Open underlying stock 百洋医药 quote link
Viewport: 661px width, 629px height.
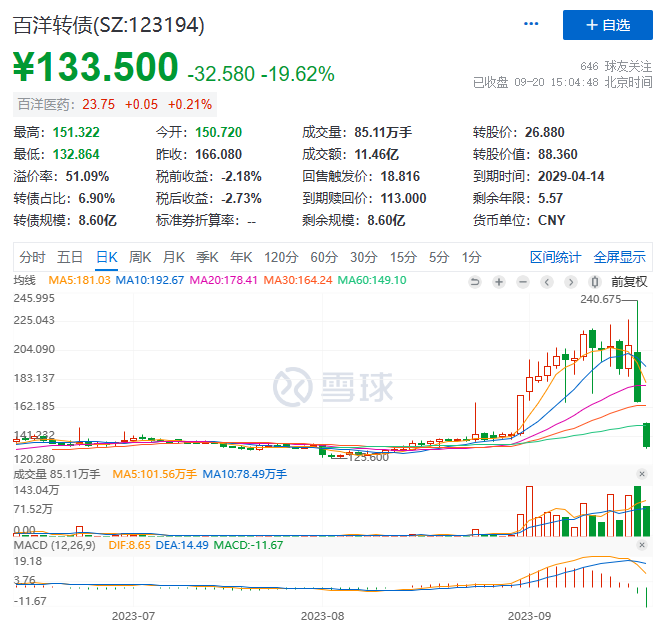pyautogui.click(x=115, y=104)
